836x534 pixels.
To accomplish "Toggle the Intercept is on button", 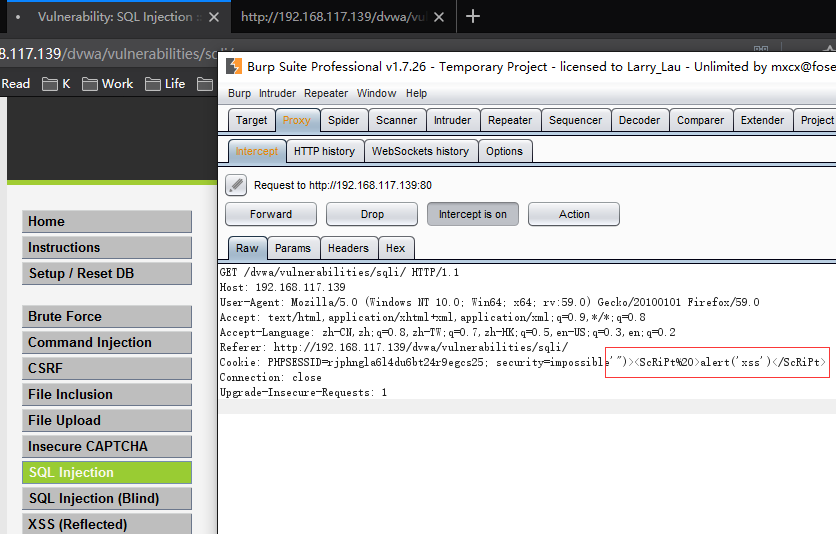I will click(472, 214).
